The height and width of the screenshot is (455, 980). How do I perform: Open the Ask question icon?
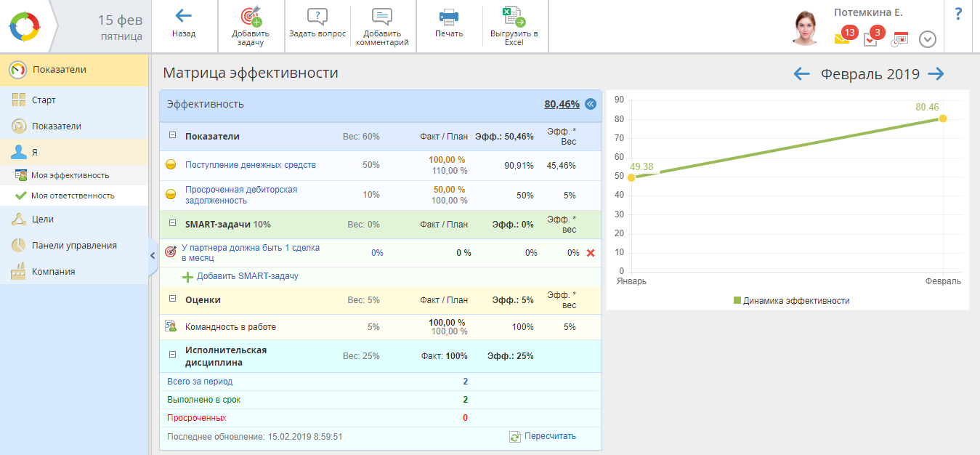click(317, 17)
